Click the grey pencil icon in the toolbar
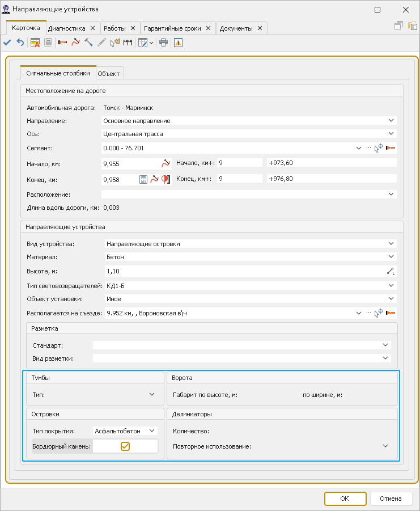Image resolution: width=420 pixels, height=511 pixels. tap(101, 43)
